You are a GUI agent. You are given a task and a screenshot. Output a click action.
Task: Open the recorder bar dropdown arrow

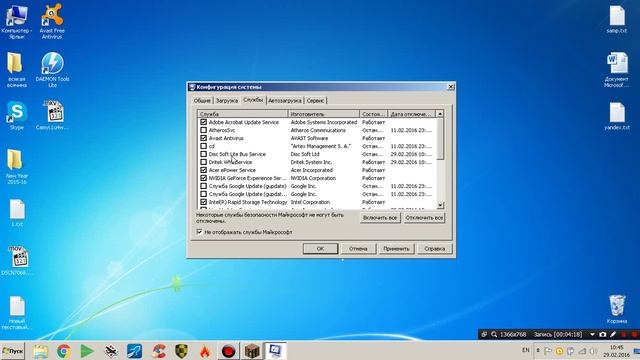(x=592, y=334)
